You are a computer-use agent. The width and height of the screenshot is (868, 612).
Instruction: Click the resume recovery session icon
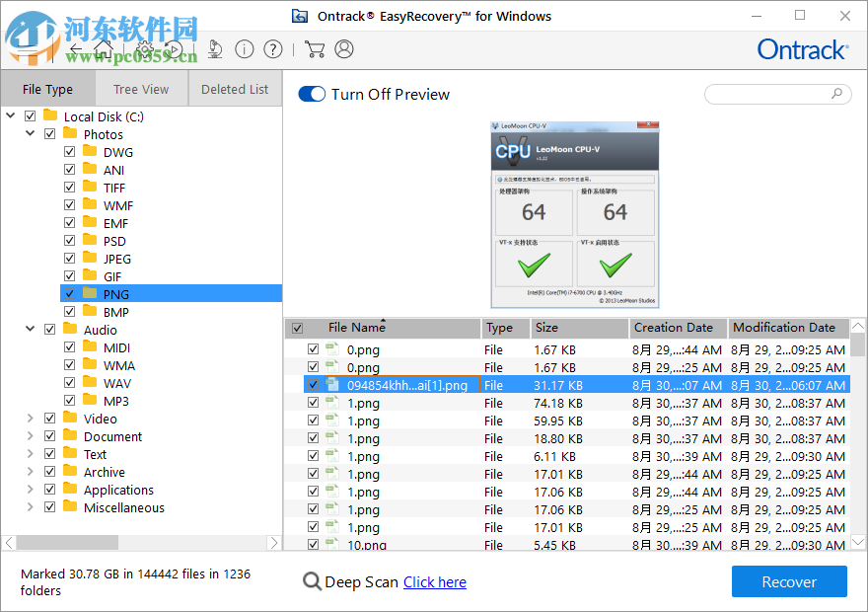(x=174, y=48)
